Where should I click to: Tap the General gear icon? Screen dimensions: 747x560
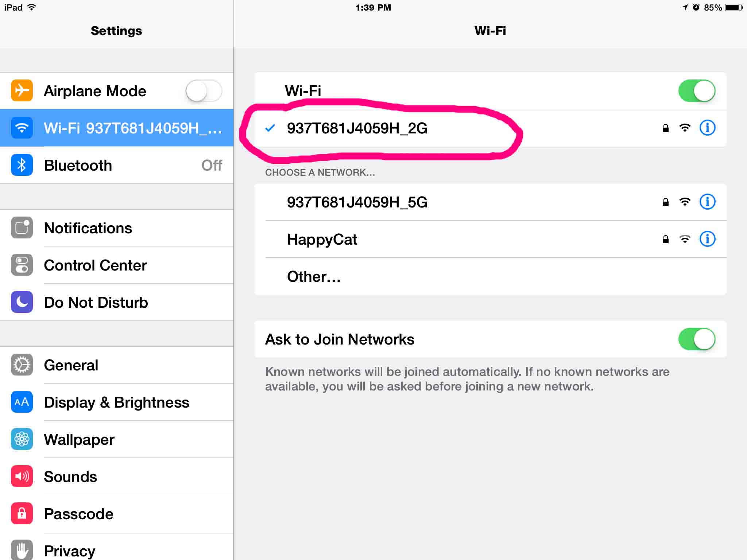point(22,365)
